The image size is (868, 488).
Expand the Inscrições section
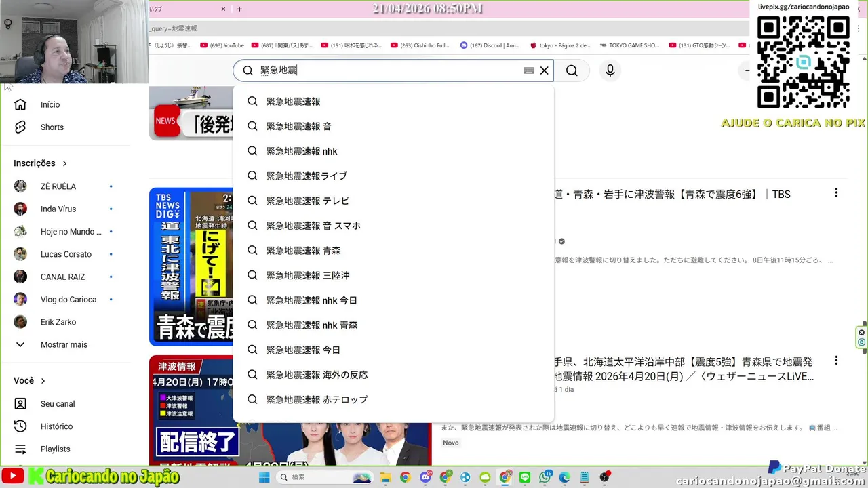coord(41,163)
